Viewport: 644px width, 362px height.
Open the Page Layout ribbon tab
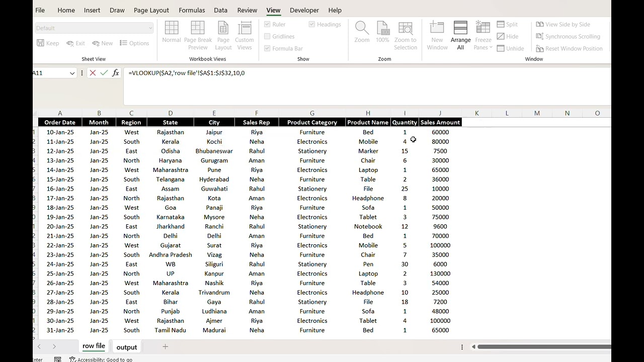(x=151, y=10)
